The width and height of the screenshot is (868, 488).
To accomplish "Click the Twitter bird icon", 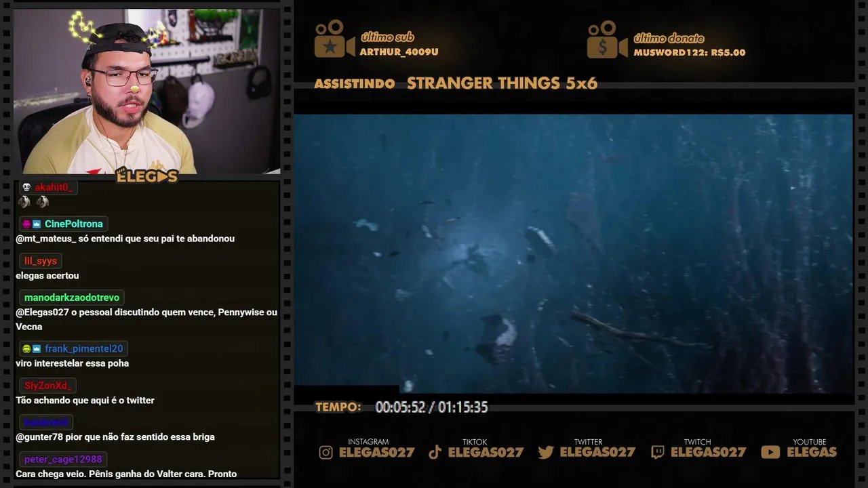I will (546, 452).
